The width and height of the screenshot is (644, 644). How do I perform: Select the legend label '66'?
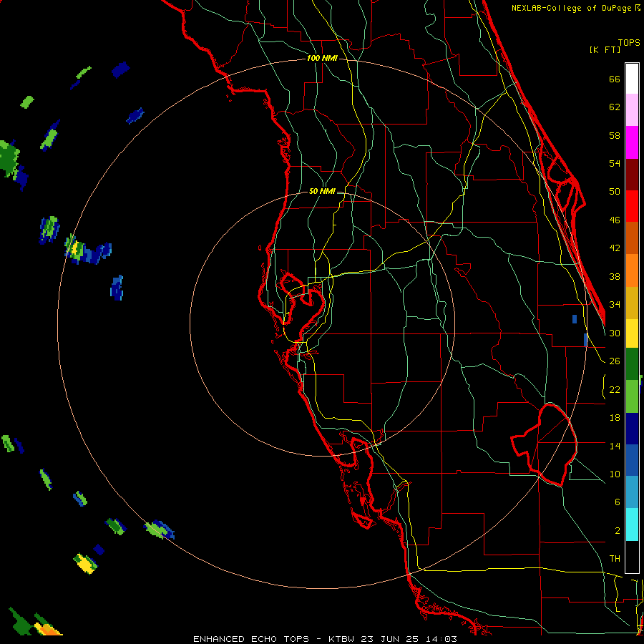(x=615, y=79)
